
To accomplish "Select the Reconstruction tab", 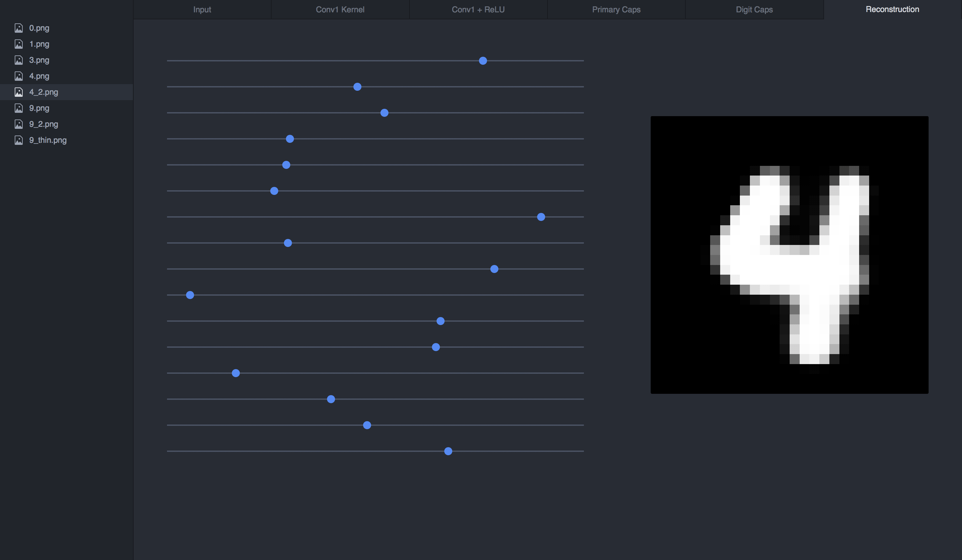I will [892, 10].
